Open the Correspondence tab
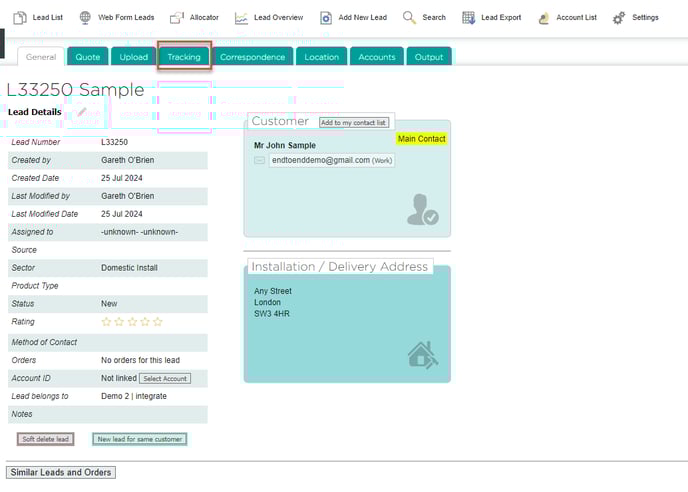 tap(252, 57)
